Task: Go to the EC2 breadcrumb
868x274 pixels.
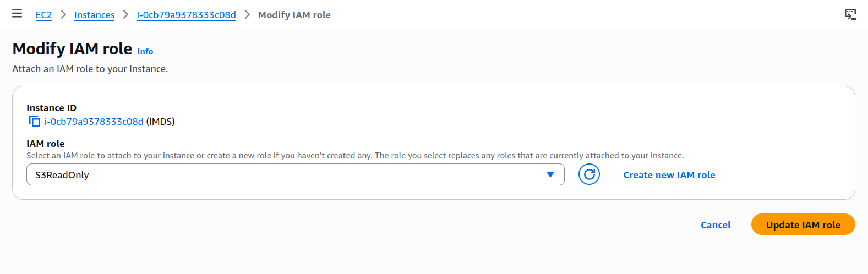Action: pyautogui.click(x=44, y=15)
